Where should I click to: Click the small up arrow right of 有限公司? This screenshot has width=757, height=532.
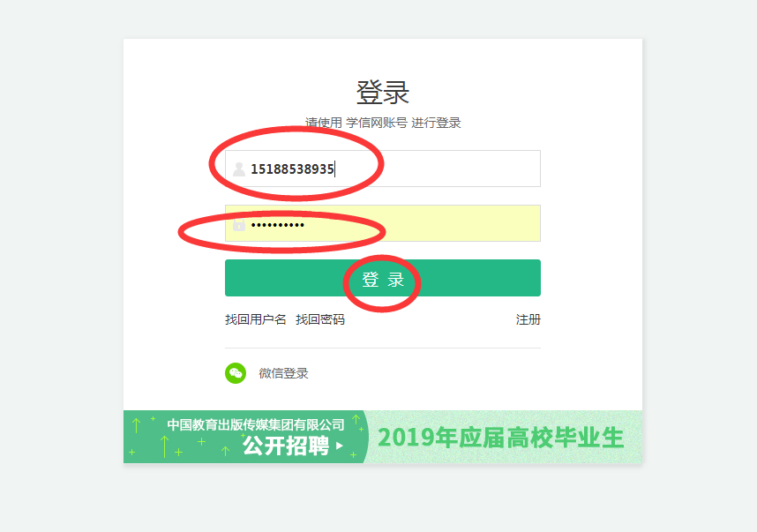pyautogui.click(x=356, y=419)
